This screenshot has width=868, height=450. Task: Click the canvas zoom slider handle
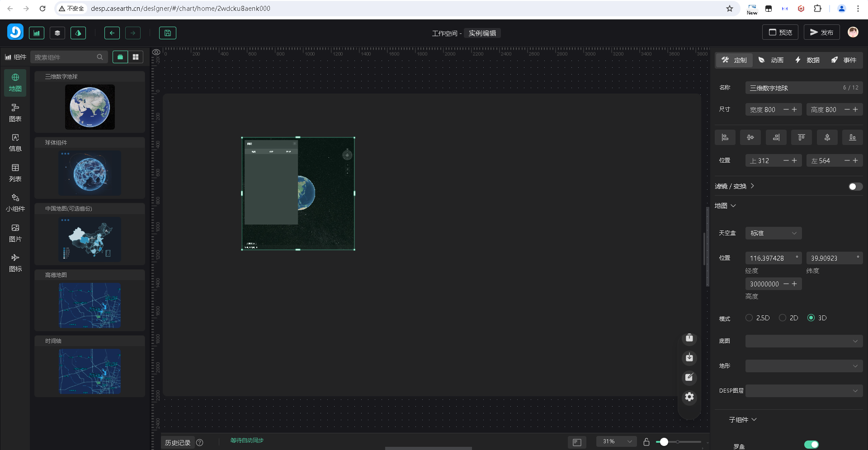click(664, 442)
